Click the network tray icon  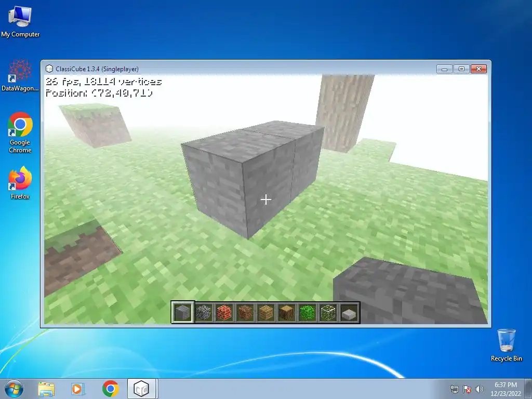pyautogui.click(x=454, y=389)
